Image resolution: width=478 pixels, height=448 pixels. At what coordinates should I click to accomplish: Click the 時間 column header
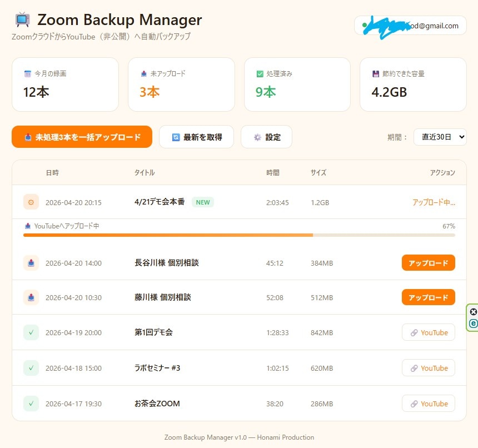point(273,173)
